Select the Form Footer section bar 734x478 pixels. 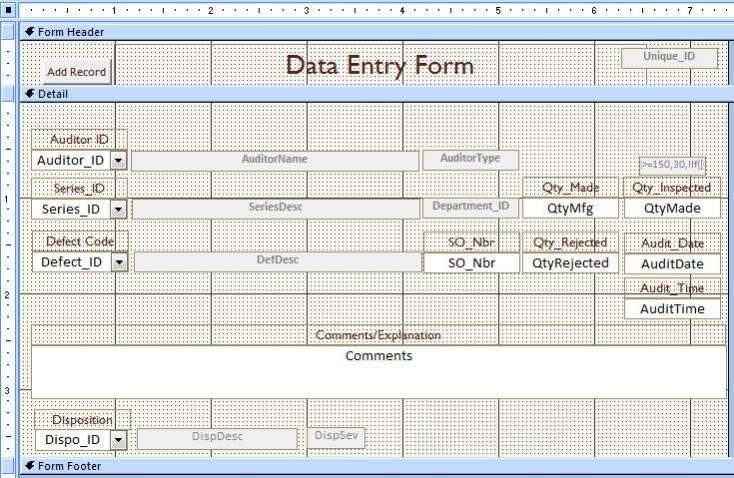click(x=377, y=466)
